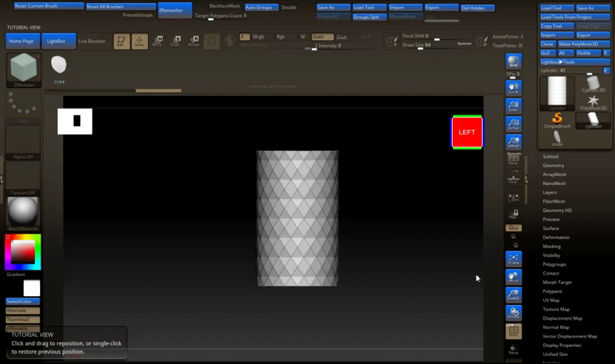This screenshot has height=364, width=615.
Task: Select the Rotate gizmo icon
Action: [x=194, y=41]
